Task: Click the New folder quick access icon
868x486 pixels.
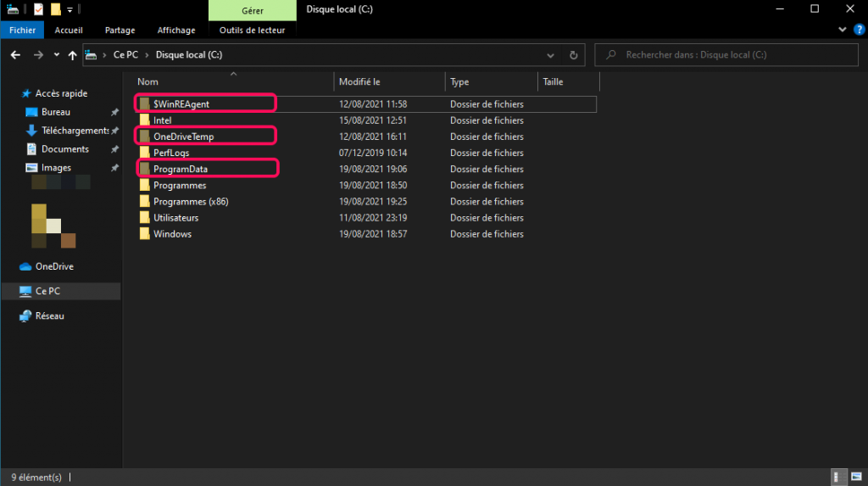Action: 55,9
